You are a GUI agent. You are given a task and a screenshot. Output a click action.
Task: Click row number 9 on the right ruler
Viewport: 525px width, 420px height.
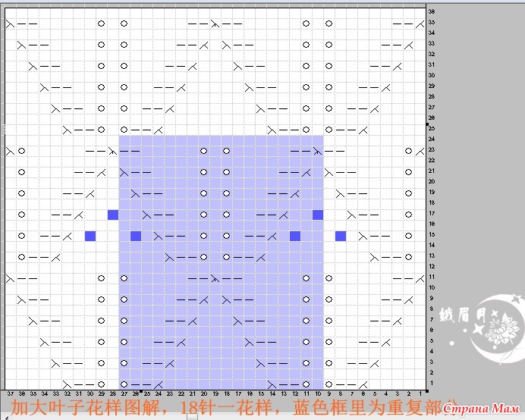pos(432,298)
